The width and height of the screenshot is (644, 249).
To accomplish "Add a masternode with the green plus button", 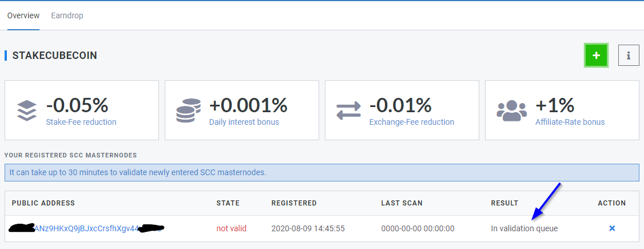I will [x=596, y=55].
